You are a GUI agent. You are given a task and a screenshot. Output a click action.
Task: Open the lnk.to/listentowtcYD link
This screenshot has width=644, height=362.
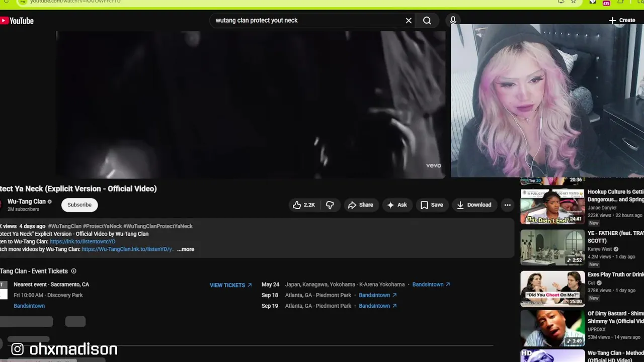click(x=83, y=242)
